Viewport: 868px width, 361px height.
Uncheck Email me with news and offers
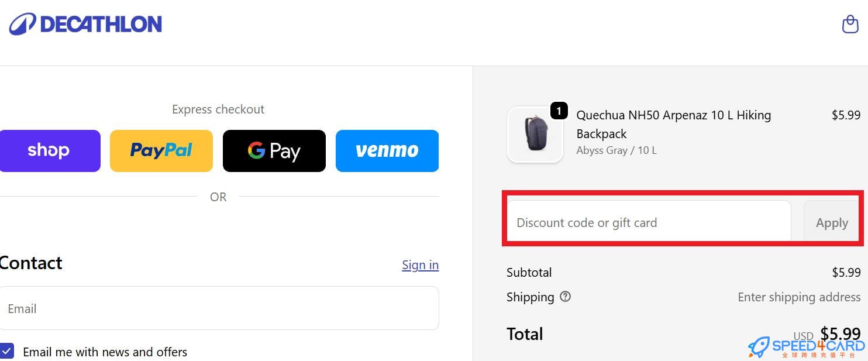click(7, 351)
